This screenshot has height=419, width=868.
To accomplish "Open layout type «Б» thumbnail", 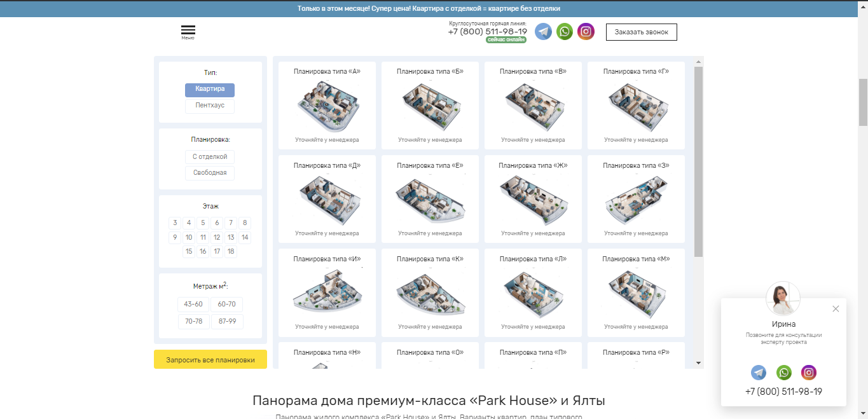I will tap(430, 106).
